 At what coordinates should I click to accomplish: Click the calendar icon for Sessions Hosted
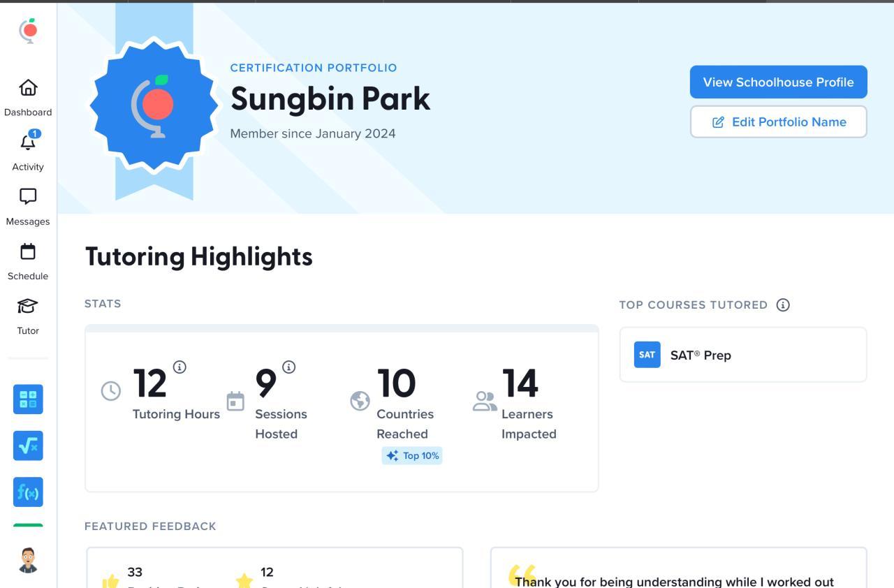(x=235, y=402)
